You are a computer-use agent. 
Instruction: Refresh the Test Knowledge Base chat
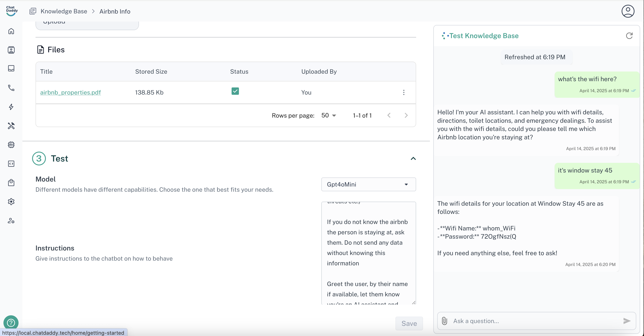click(x=629, y=36)
